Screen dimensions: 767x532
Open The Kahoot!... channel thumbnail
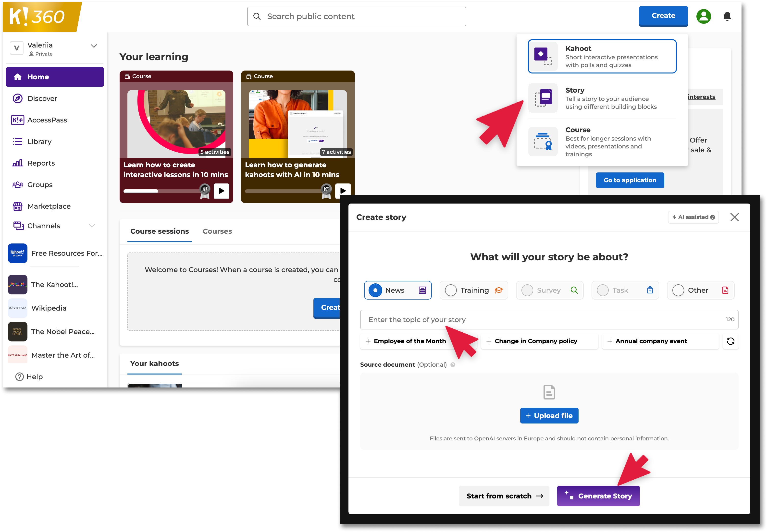coord(17,285)
